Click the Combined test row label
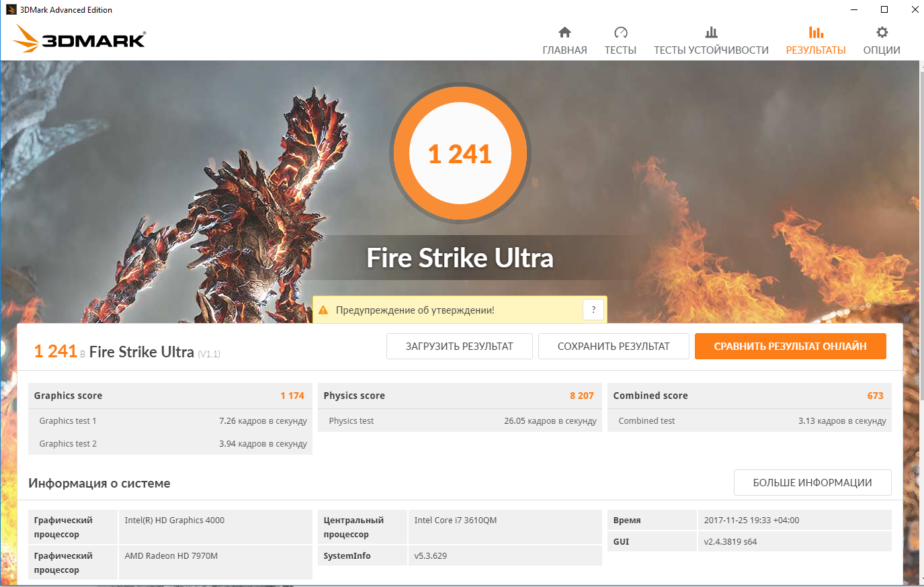 tap(647, 421)
